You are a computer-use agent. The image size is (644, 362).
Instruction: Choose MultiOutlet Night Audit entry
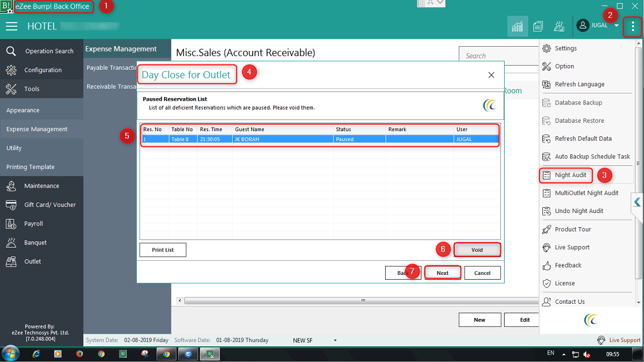coord(587,193)
